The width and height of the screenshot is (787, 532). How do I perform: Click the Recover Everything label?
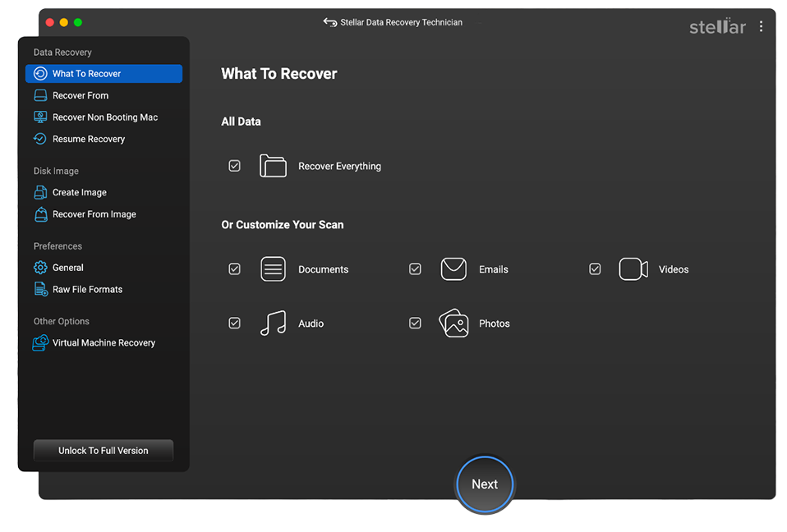tap(340, 166)
